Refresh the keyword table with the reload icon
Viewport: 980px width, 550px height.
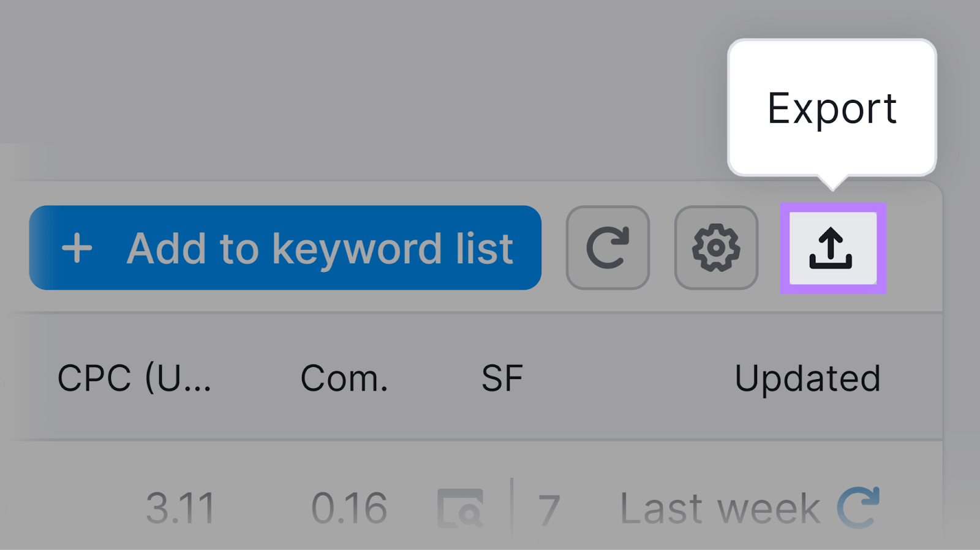[608, 248]
